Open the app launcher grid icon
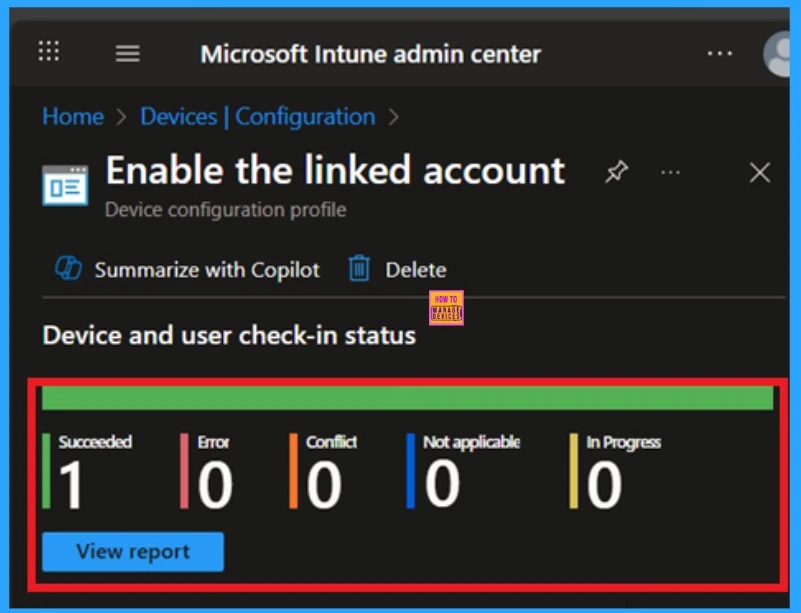The width and height of the screenshot is (801, 613). coord(49,52)
